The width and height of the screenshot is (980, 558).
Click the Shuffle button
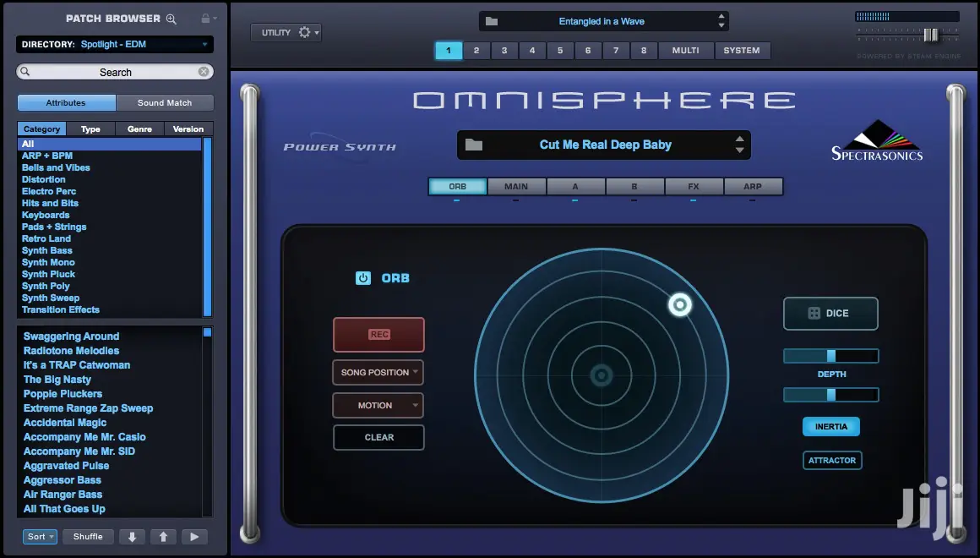(x=88, y=537)
